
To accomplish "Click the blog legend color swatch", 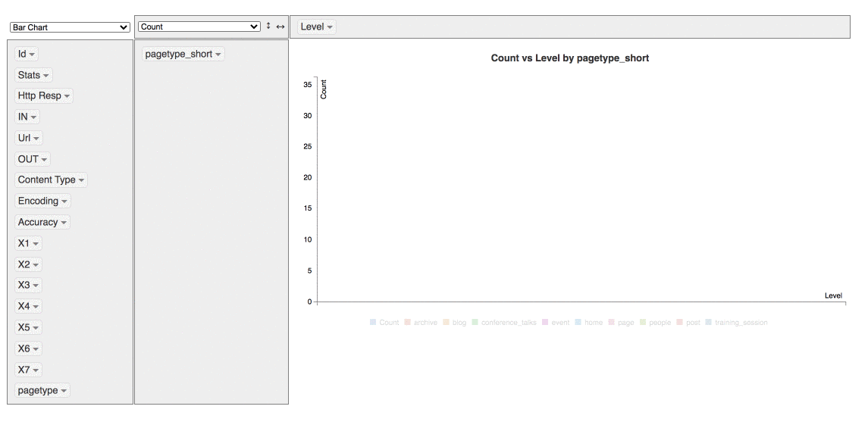I will (x=447, y=323).
